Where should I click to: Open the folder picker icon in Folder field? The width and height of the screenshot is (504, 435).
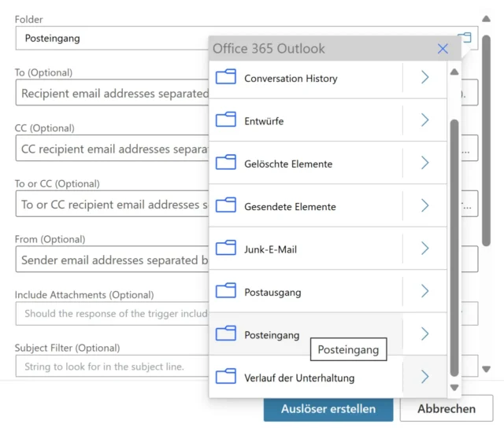click(x=465, y=38)
